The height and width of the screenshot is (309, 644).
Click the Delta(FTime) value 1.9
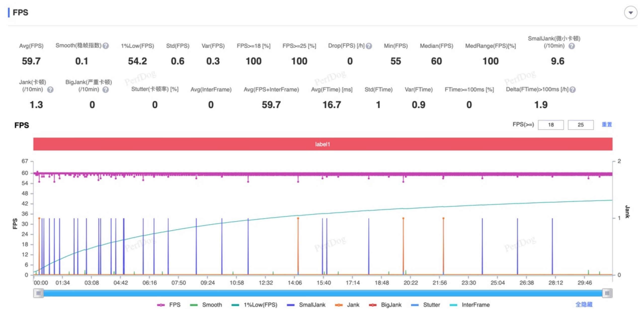tap(541, 105)
